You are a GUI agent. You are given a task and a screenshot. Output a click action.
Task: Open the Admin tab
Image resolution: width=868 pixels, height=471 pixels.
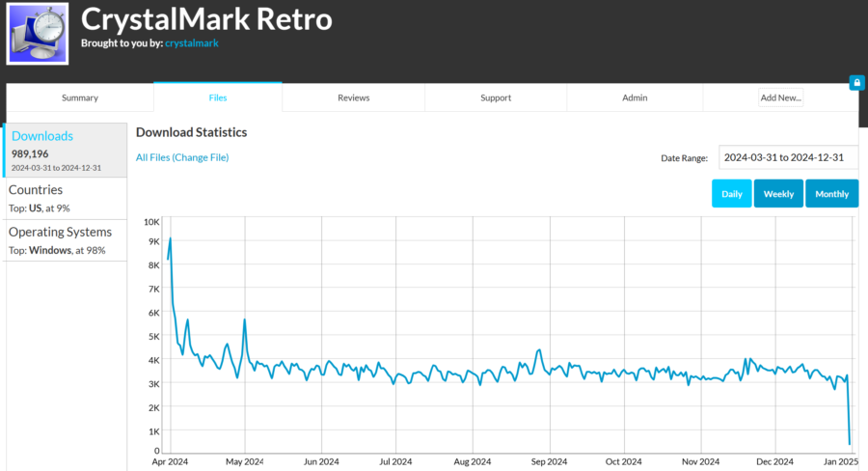point(635,97)
